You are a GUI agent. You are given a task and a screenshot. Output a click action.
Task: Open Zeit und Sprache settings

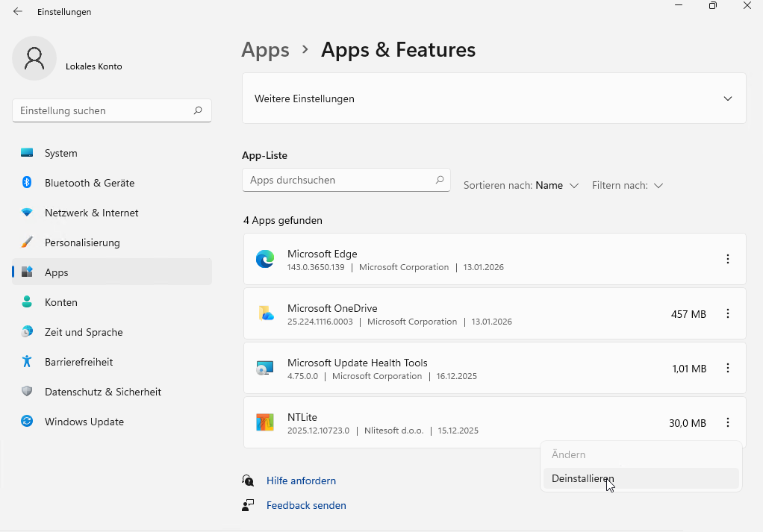[x=112, y=332]
